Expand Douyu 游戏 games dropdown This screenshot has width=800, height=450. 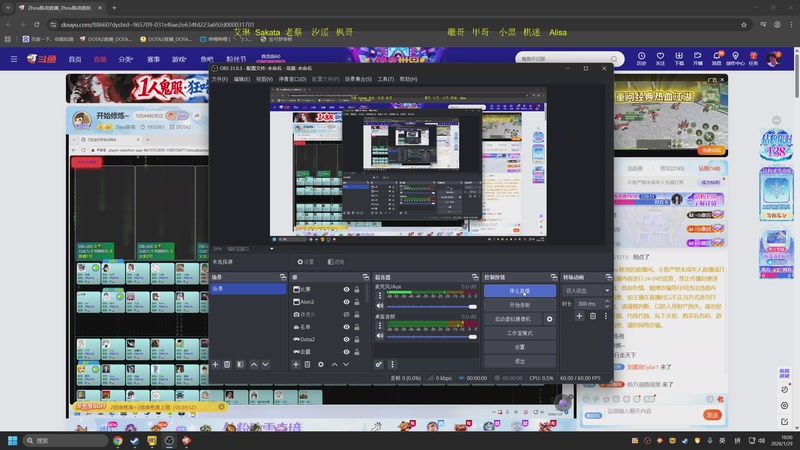[179, 59]
